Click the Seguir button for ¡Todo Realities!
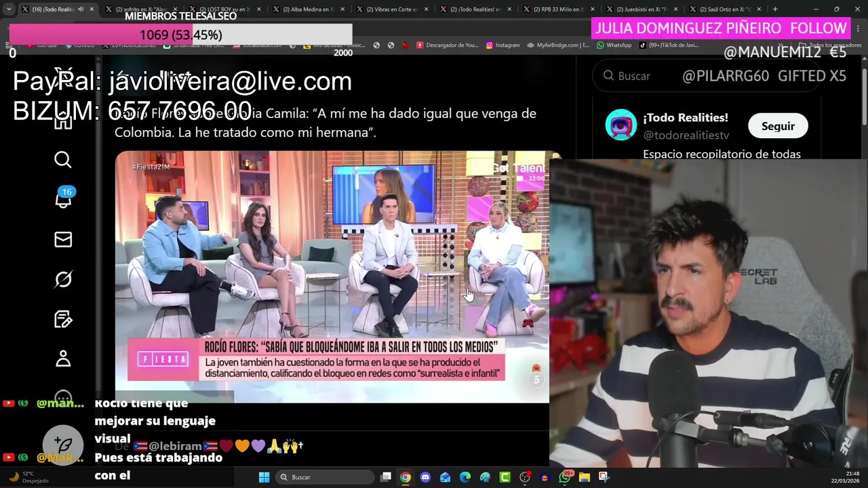Screen dimensions: 868x488 coord(778,126)
